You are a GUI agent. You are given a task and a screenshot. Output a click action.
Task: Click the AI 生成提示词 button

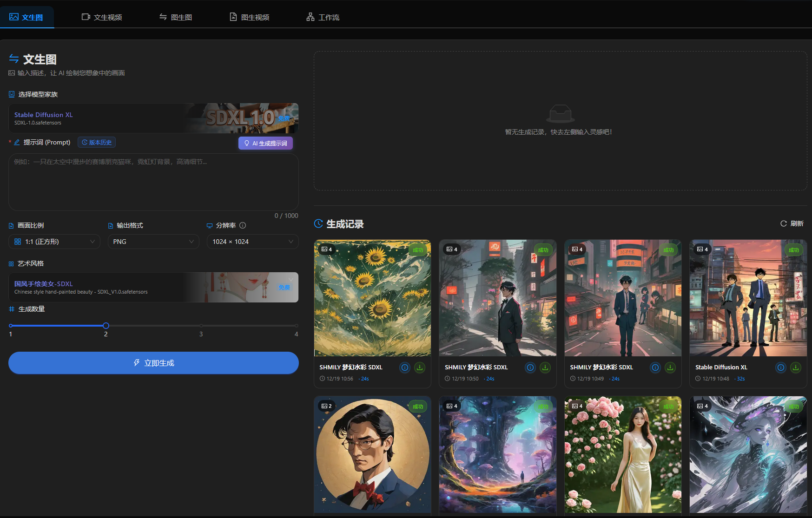tap(265, 143)
